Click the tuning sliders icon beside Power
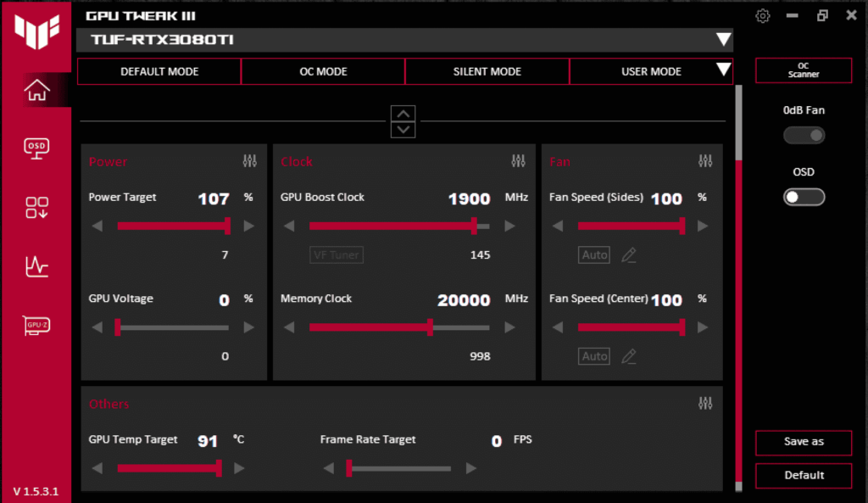This screenshot has width=868, height=503. pyautogui.click(x=249, y=161)
